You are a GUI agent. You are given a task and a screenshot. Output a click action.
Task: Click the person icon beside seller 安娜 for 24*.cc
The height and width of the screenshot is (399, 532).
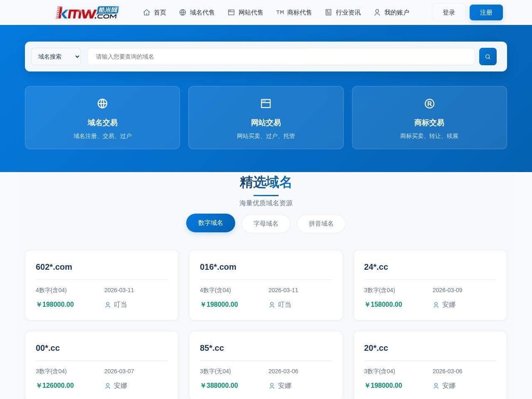[x=436, y=305]
